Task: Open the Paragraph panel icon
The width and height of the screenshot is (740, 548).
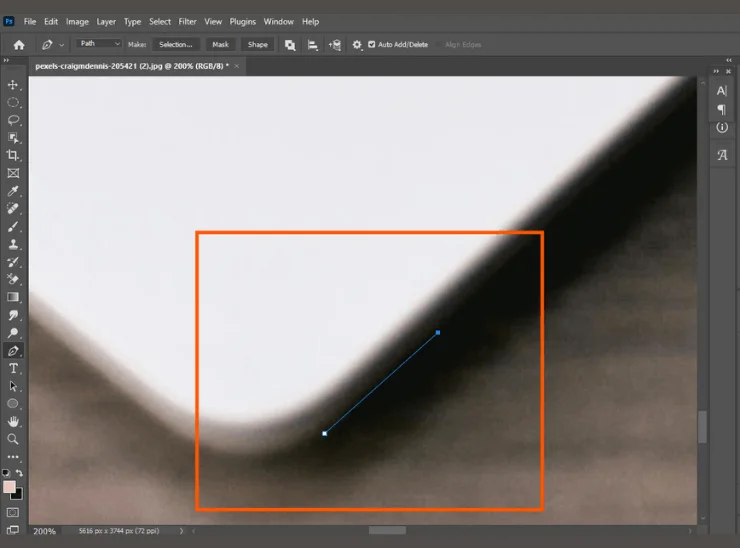Action: click(722, 110)
